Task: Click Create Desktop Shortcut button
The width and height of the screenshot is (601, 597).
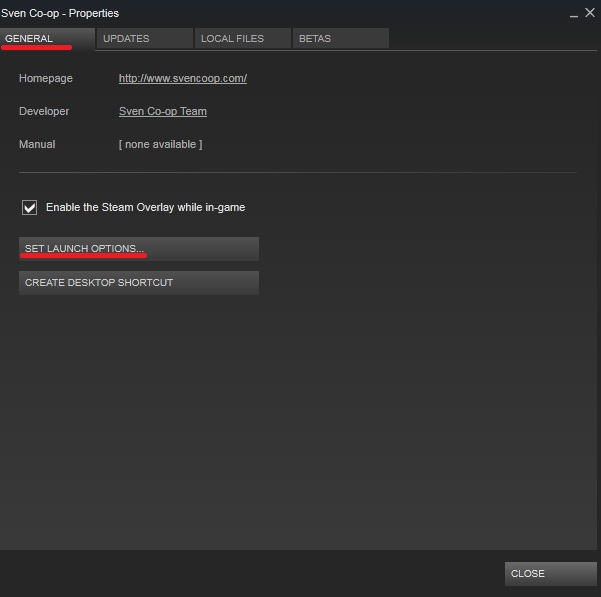Action: click(x=139, y=283)
